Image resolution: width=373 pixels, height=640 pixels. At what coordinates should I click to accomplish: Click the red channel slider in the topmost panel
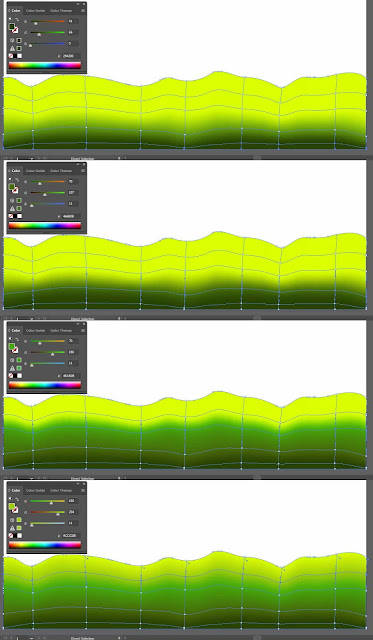[x=47, y=21]
